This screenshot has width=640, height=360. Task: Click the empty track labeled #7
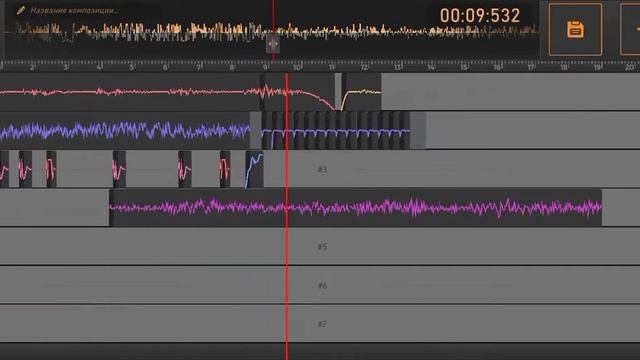pyautogui.click(x=320, y=324)
